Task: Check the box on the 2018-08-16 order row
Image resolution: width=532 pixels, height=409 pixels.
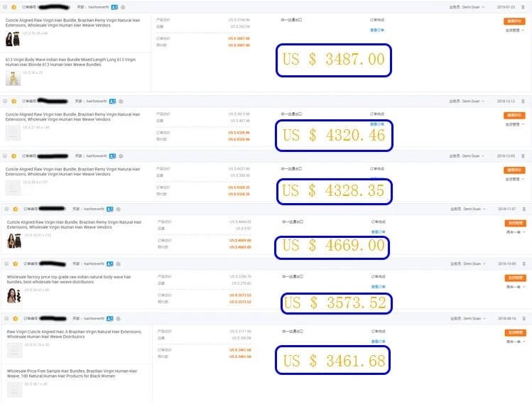Action: (6, 318)
